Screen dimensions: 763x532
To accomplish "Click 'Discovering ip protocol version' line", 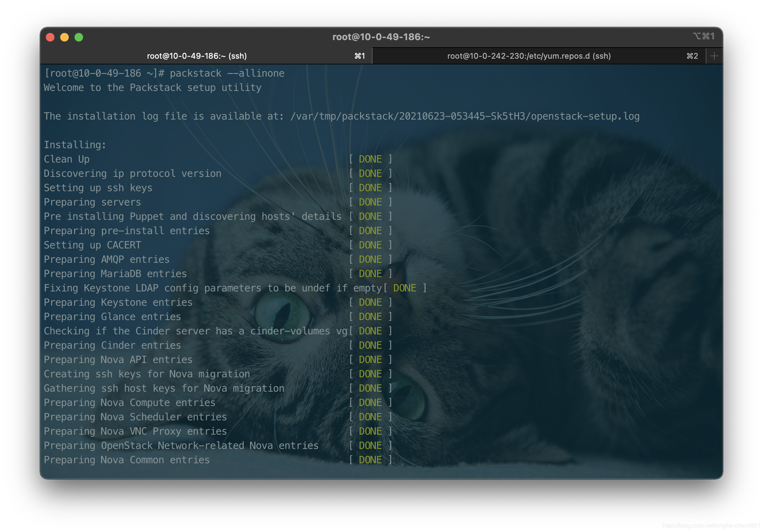I will (x=133, y=174).
